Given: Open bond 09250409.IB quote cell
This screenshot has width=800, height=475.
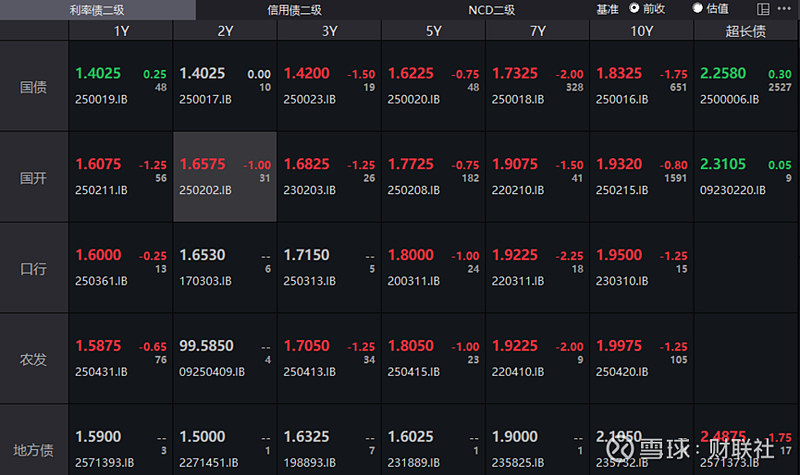Looking at the screenshot, I should click(225, 359).
